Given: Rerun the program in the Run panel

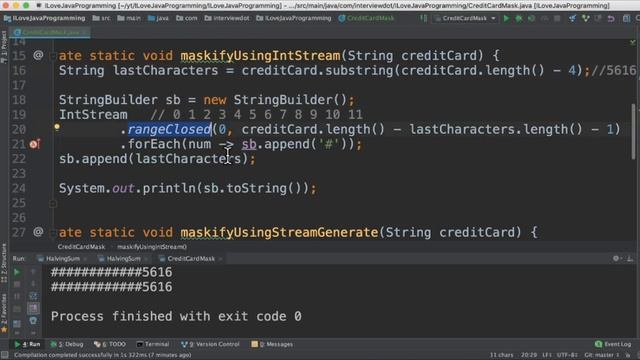Looking at the screenshot, I should [x=17, y=272].
